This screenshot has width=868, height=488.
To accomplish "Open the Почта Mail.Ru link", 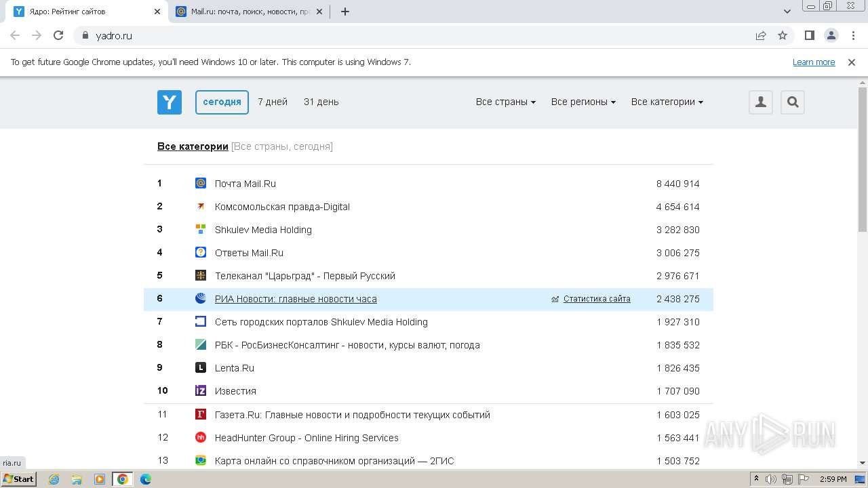I will [x=245, y=184].
